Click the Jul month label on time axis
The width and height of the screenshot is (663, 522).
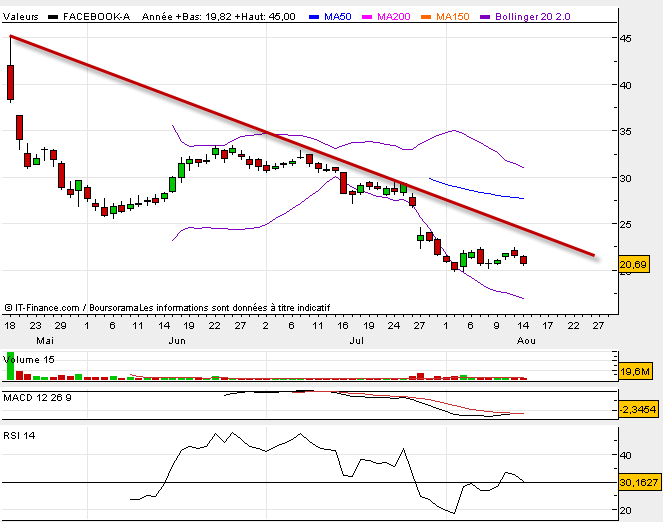pos(354,340)
